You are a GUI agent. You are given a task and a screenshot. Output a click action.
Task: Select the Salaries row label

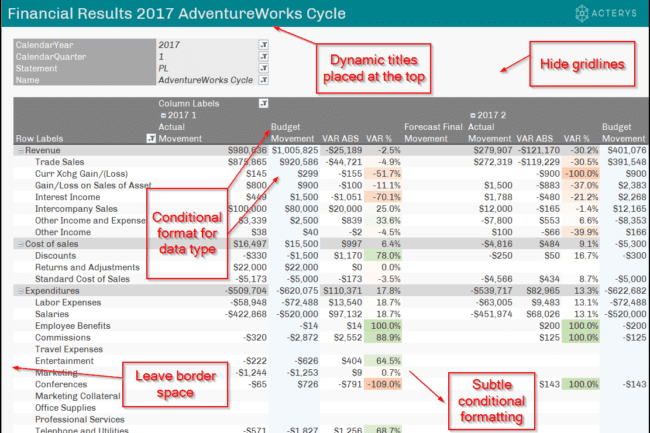click(52, 314)
